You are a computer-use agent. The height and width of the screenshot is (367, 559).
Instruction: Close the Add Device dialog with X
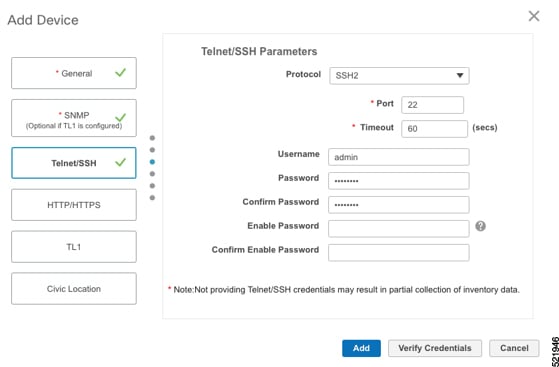coord(534,16)
